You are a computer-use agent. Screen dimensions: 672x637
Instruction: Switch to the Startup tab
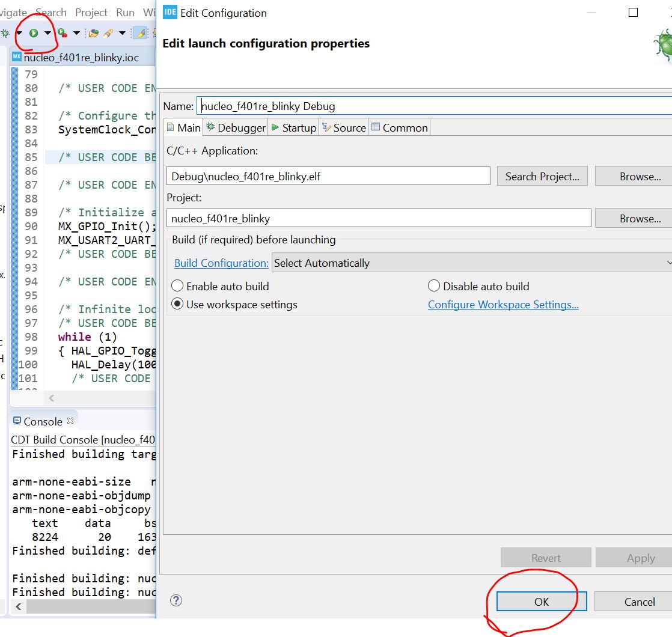294,127
